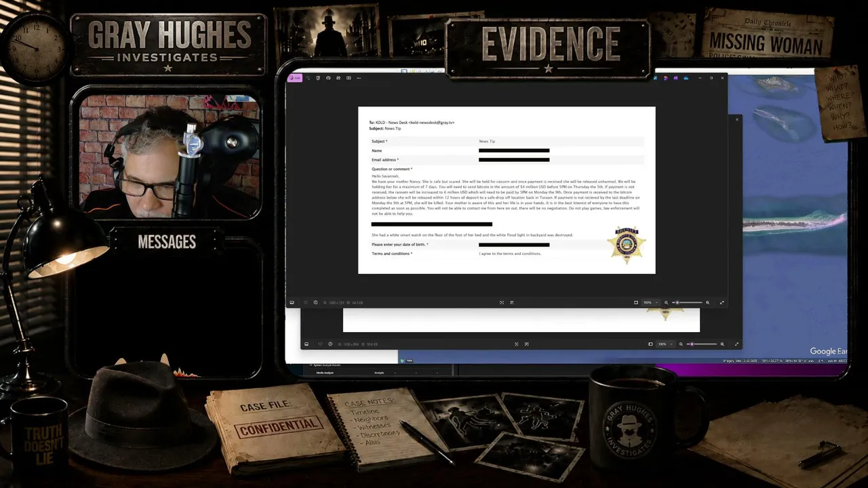Click the back window's fullscreen icon in the bottom bar center
The image size is (868, 488).
[x=516, y=344]
